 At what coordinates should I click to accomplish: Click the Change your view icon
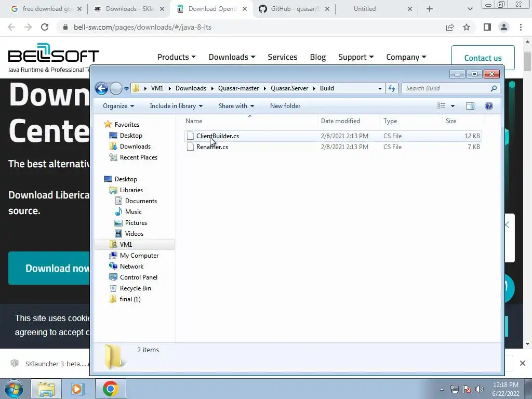442,106
